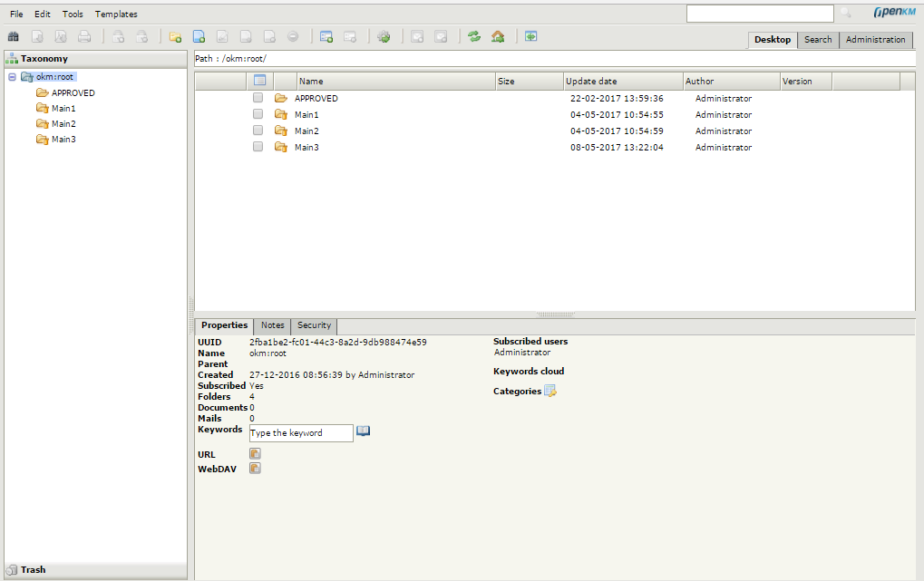Switch to the Security tab

click(x=315, y=325)
